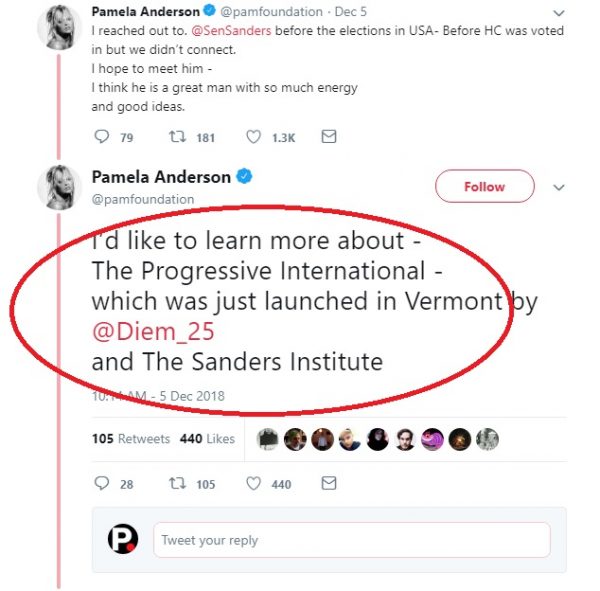This screenshot has width=600, height=591.
Task: Open the top tweet's chevron menu
Action: [559, 13]
